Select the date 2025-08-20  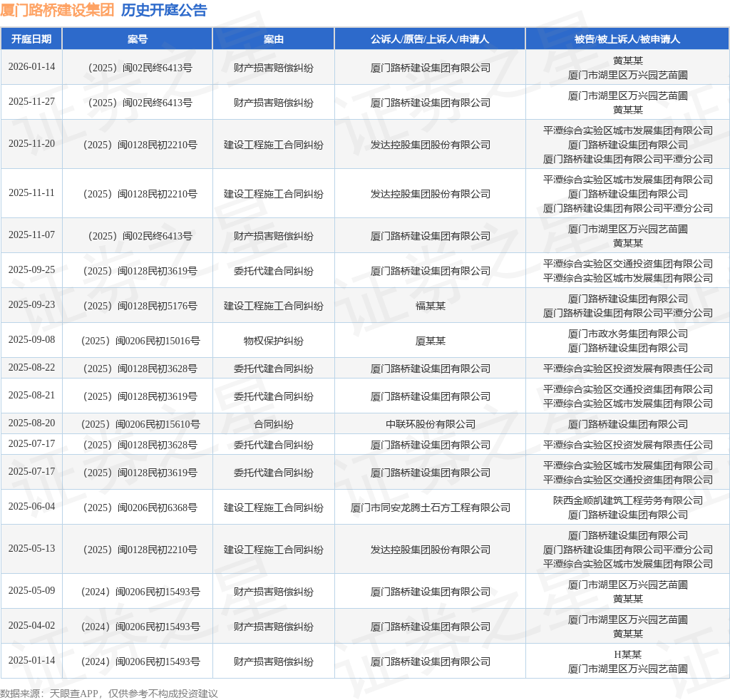[x=31, y=423]
